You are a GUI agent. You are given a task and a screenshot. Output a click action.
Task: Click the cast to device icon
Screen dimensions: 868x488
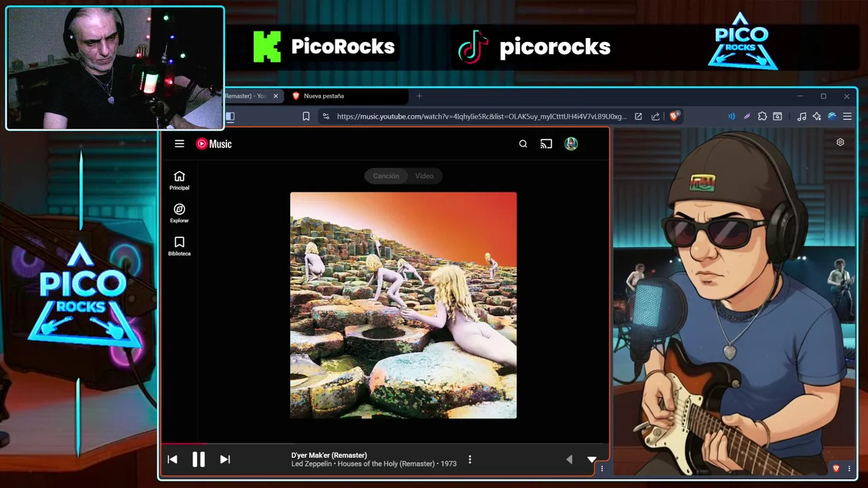point(546,144)
